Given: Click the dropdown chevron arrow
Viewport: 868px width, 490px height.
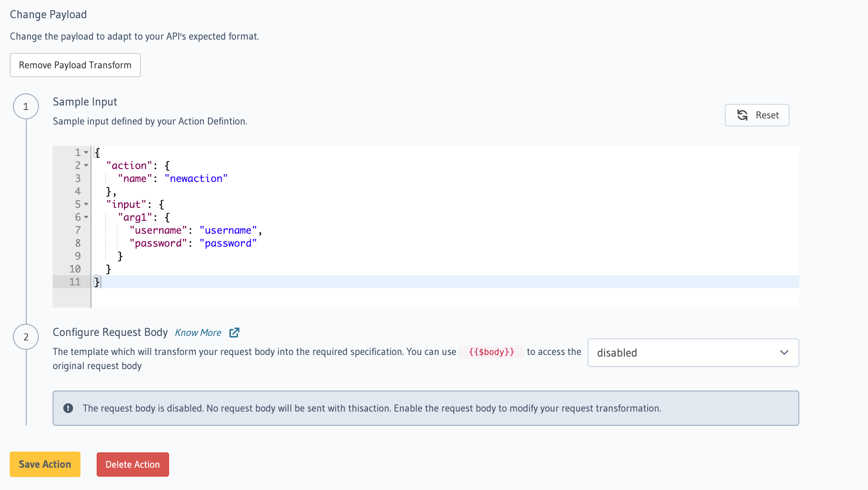Looking at the screenshot, I should (784, 353).
